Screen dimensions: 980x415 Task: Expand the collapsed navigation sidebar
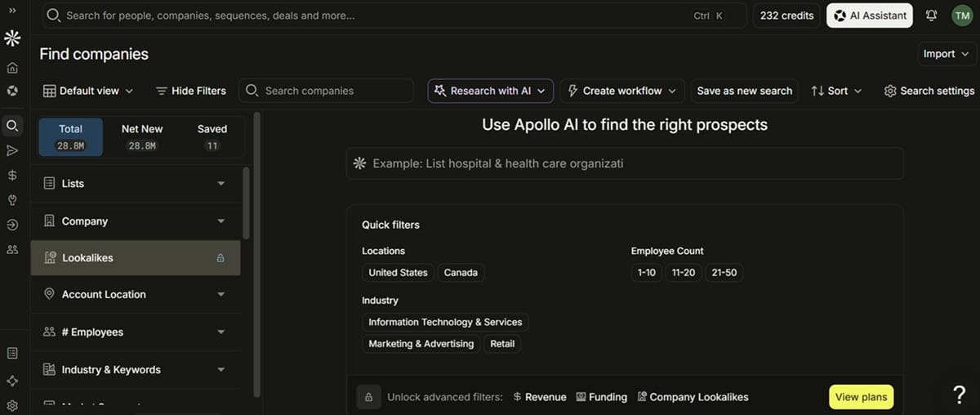[12, 10]
